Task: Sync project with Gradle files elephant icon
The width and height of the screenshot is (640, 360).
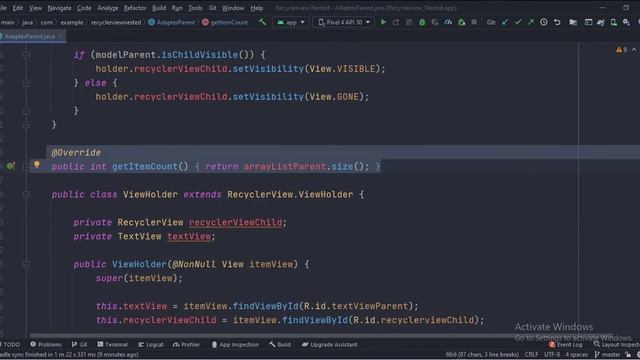Action: pyautogui.click(x=601, y=22)
